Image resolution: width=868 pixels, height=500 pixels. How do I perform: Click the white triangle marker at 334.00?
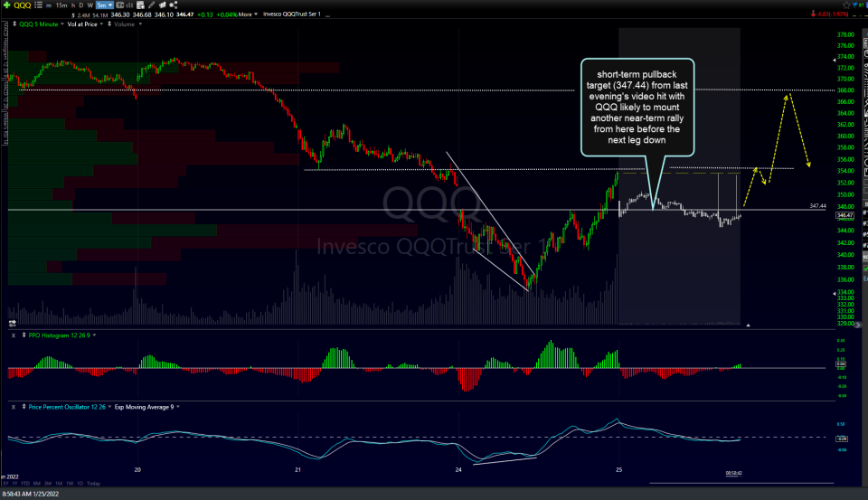[835, 294]
